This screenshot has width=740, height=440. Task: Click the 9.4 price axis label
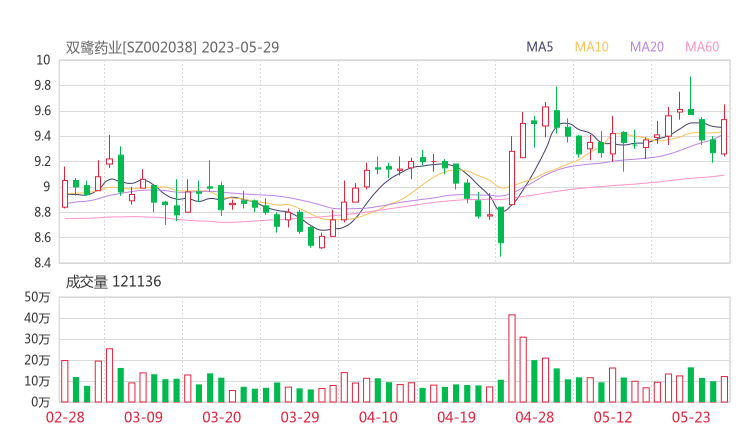pos(42,136)
